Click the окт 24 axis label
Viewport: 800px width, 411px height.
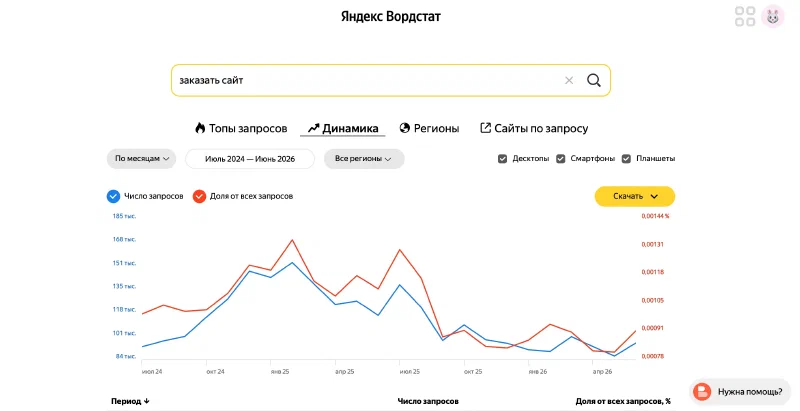click(215, 372)
